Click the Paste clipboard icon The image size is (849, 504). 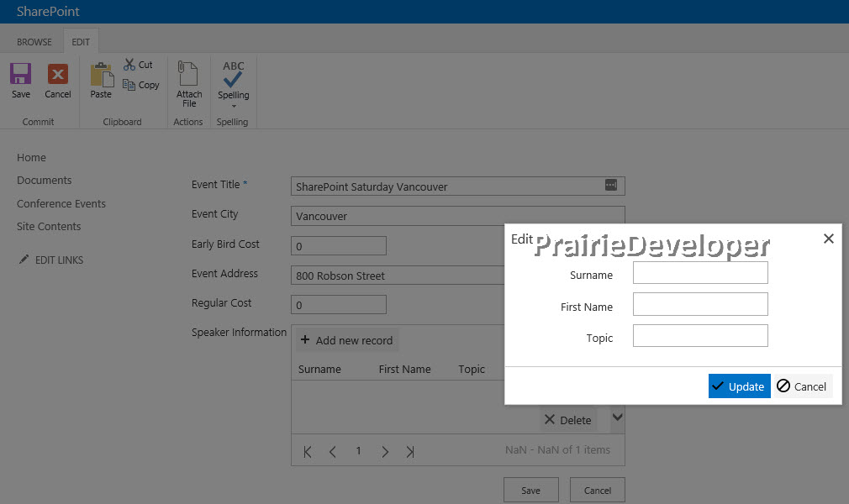[x=101, y=75]
